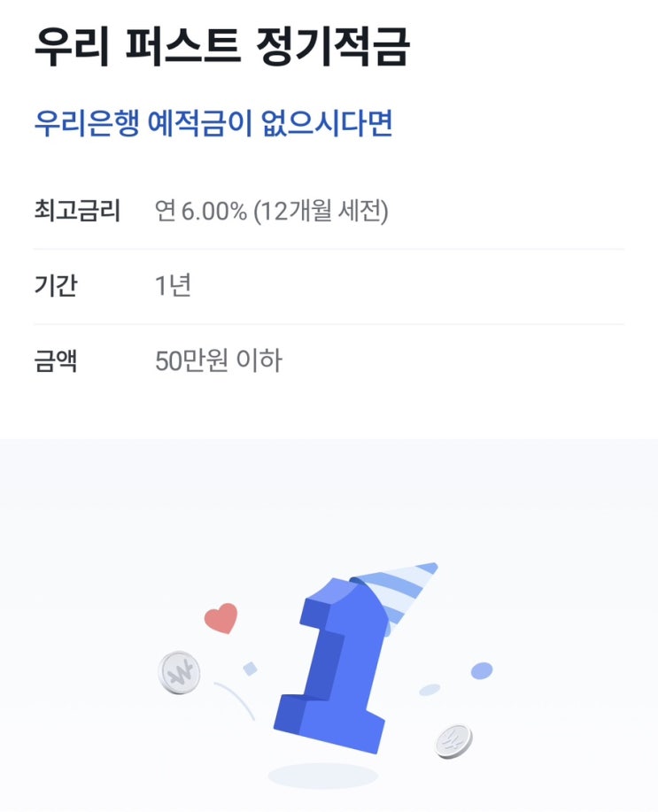Select the 기간 row label
Image resolution: width=658 pixels, height=812 pixels.
point(55,286)
